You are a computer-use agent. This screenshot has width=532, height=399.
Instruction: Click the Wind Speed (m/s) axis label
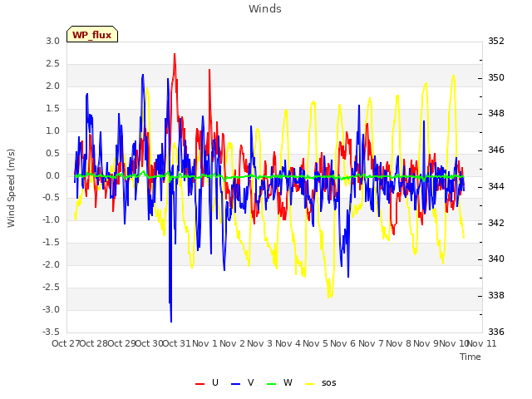pos(11,188)
